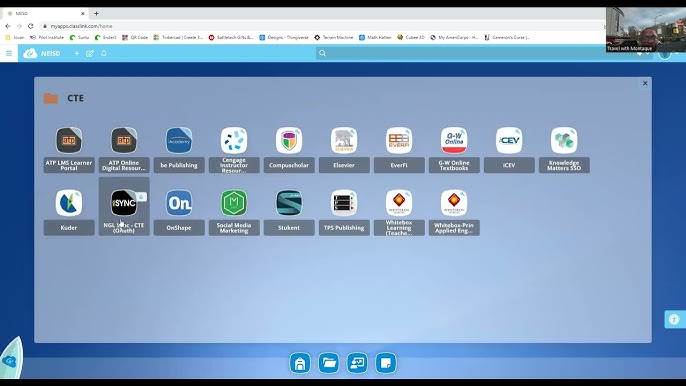Open My Apps home button in bottom dock
The height and width of the screenshot is (386, 686).
(300, 363)
